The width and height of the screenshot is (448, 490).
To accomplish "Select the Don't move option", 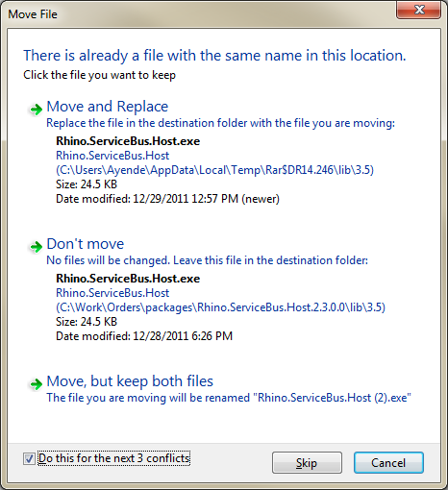I will (x=86, y=244).
